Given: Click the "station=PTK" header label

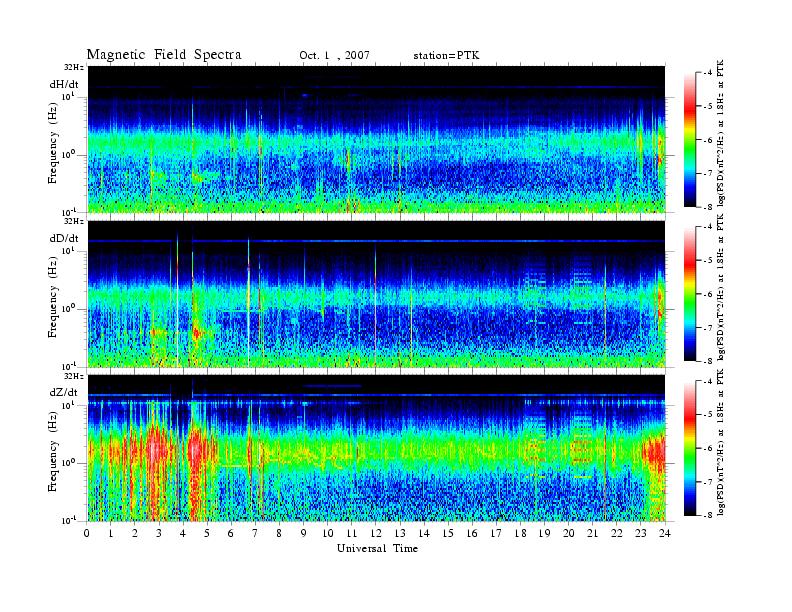Looking at the screenshot, I should 446,56.
